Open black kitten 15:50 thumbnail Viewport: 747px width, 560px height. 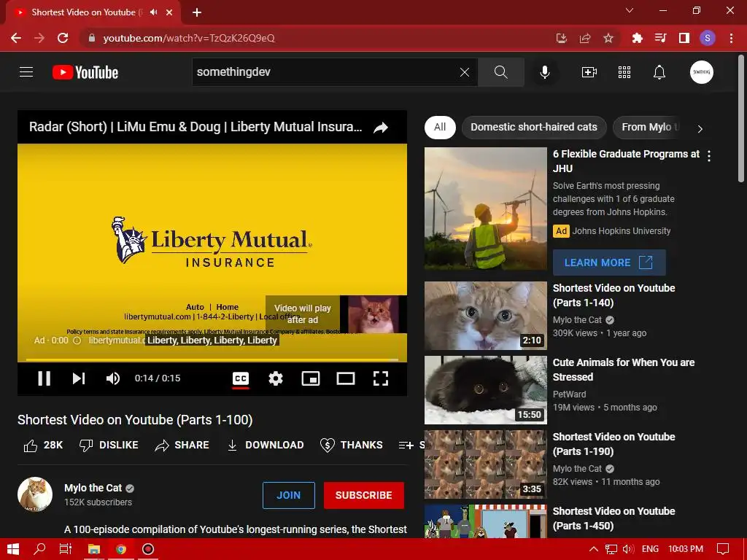(x=485, y=390)
